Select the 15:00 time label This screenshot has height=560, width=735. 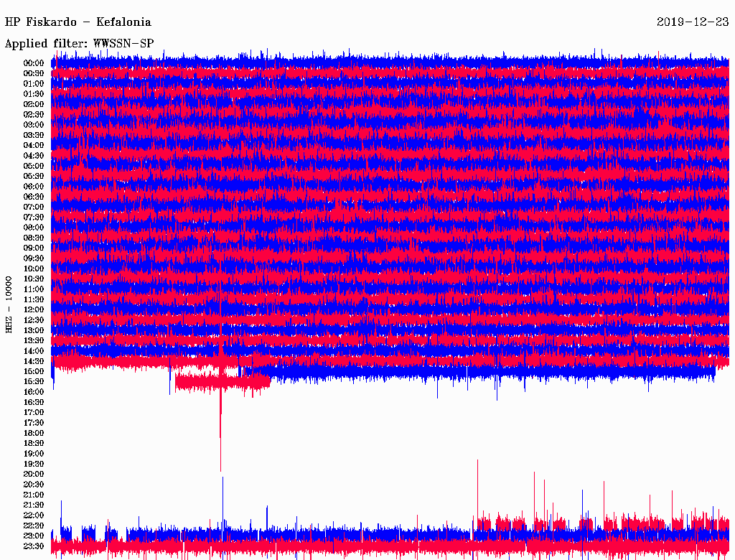point(34,371)
